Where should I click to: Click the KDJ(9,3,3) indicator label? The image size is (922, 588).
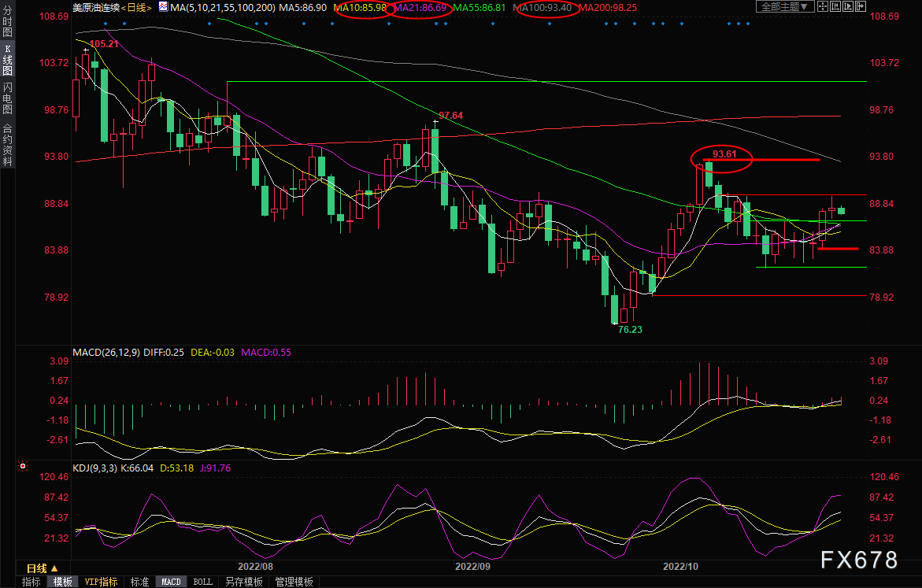[94, 468]
